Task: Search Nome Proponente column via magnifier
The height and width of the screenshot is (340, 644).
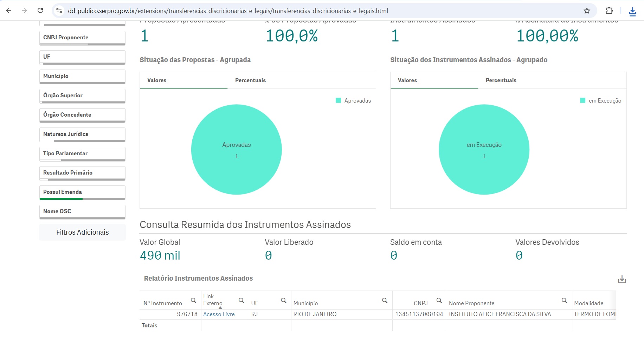Action: (564, 300)
